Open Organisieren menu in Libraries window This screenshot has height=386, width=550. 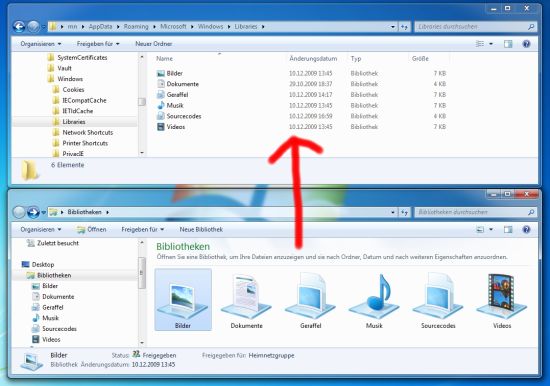point(41,44)
